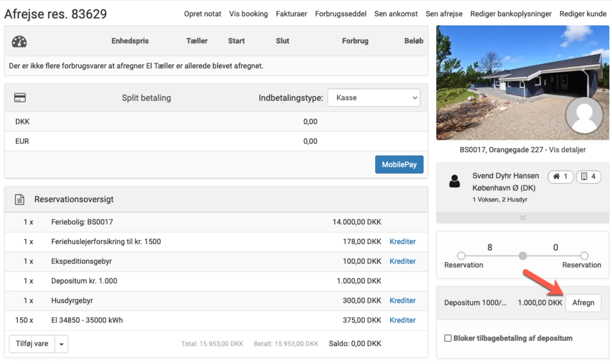Click the DKK amount field 0,00

(x=310, y=122)
